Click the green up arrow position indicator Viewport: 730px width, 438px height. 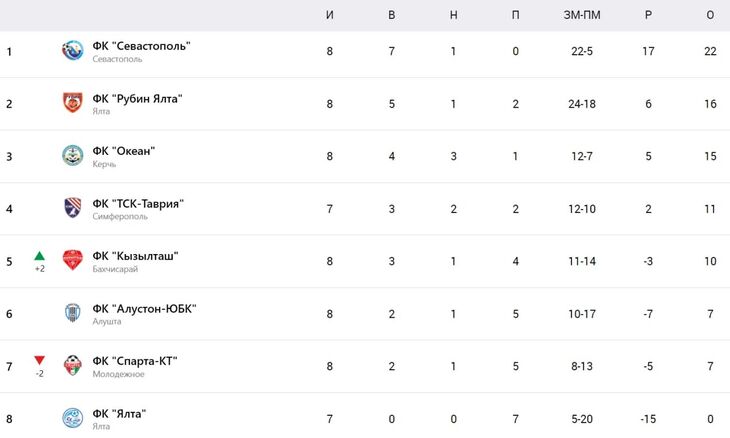[x=40, y=256]
